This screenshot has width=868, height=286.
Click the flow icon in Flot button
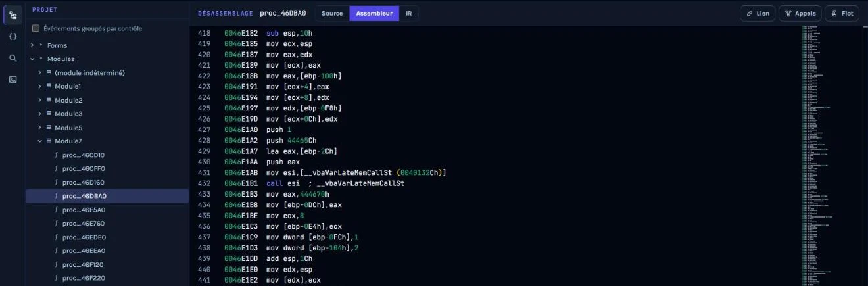coord(834,13)
